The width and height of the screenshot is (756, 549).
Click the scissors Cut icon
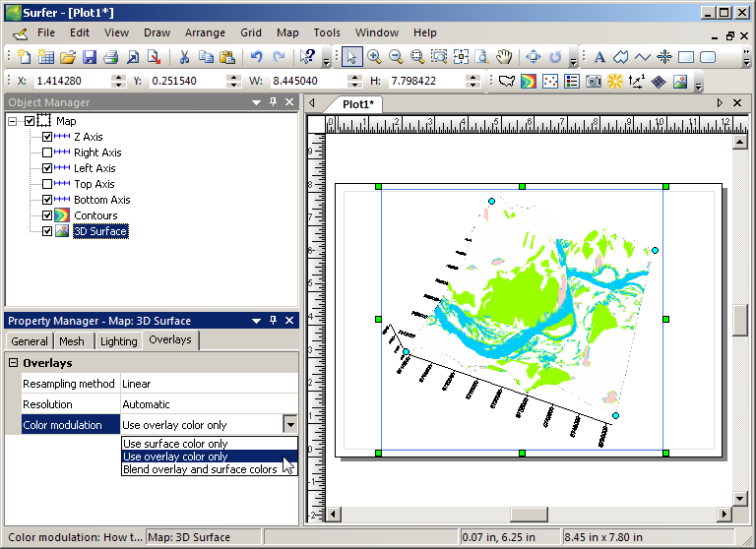(183, 57)
